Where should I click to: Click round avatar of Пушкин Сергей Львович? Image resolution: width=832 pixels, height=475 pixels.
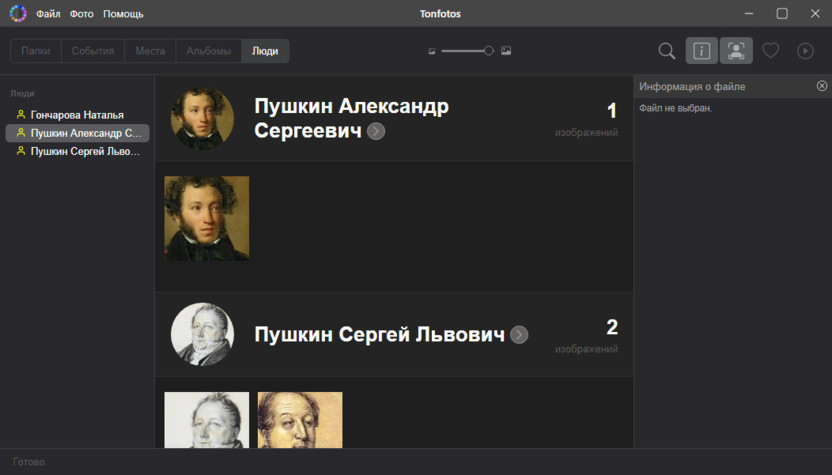[202, 334]
